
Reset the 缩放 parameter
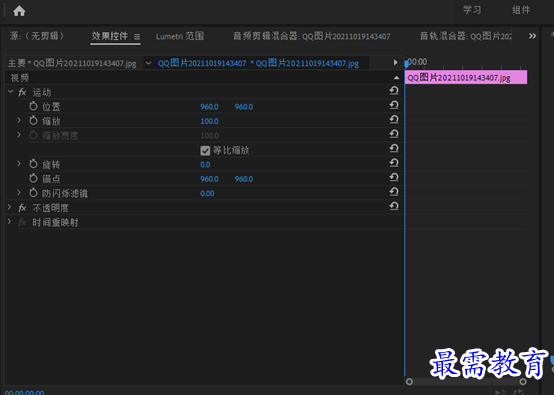[394, 120]
